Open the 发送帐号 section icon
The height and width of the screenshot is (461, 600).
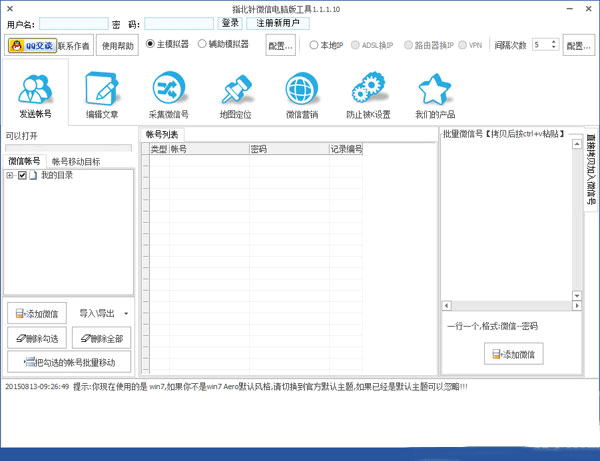[x=35, y=89]
